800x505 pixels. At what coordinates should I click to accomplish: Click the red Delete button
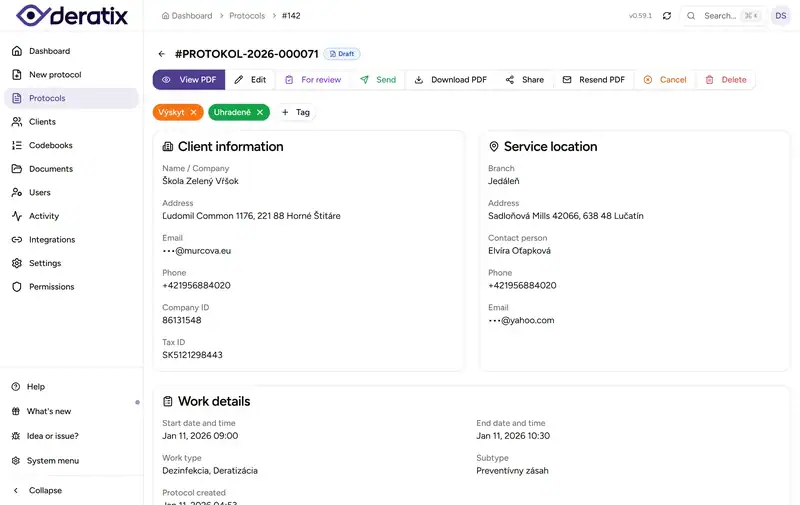726,80
